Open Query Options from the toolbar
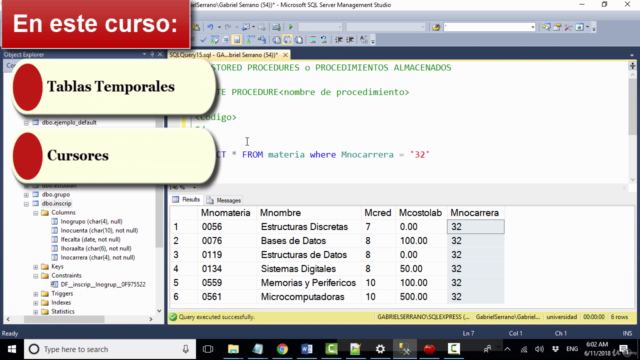This screenshot has height=360, width=640. [x=225, y=40]
